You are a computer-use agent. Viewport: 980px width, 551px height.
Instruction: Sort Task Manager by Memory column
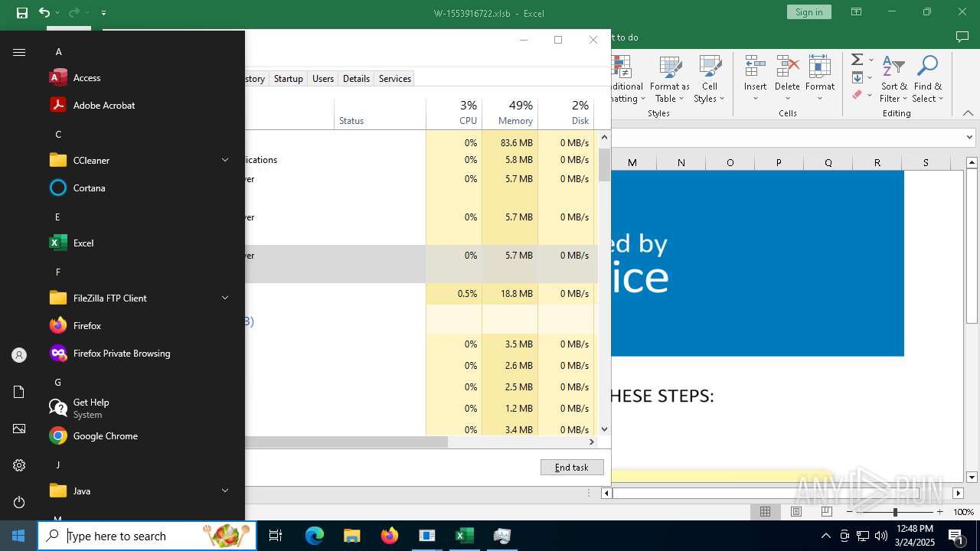[510, 113]
